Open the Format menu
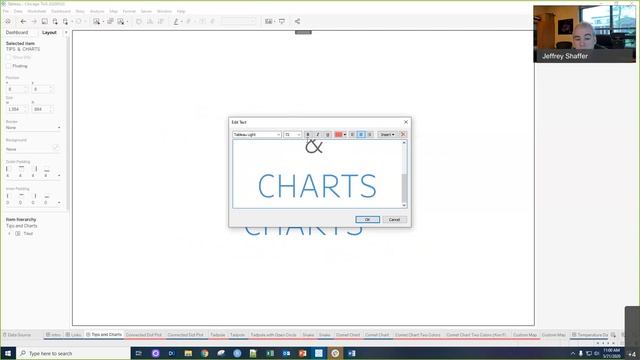This screenshot has height=360, width=640. (x=129, y=11)
